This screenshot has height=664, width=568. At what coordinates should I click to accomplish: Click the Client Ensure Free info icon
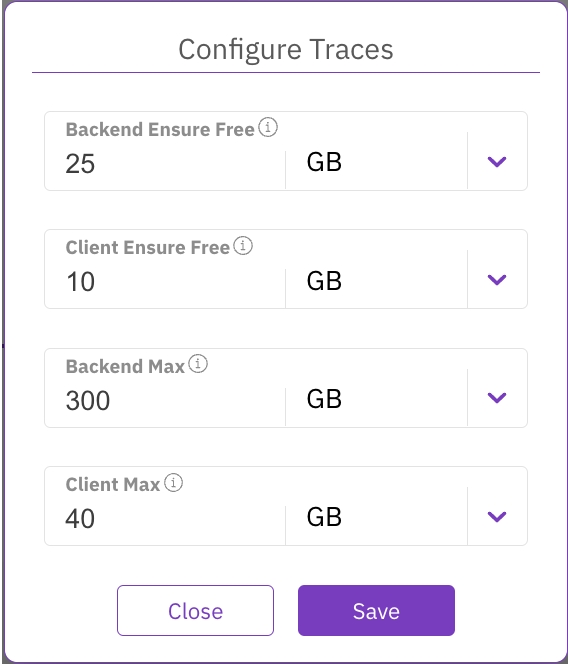coord(243,245)
